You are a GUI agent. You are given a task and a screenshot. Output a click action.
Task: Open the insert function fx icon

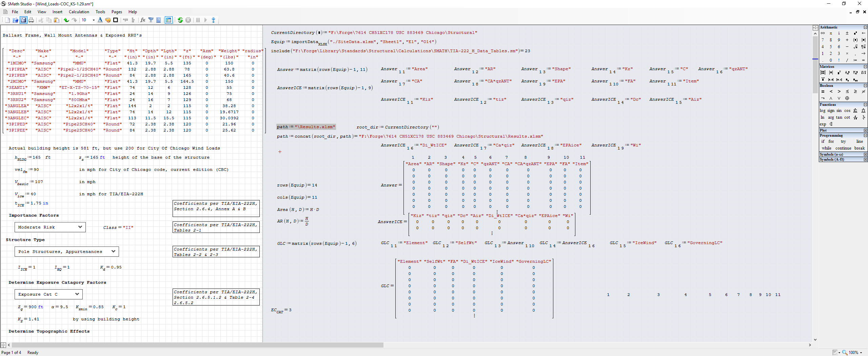[143, 20]
